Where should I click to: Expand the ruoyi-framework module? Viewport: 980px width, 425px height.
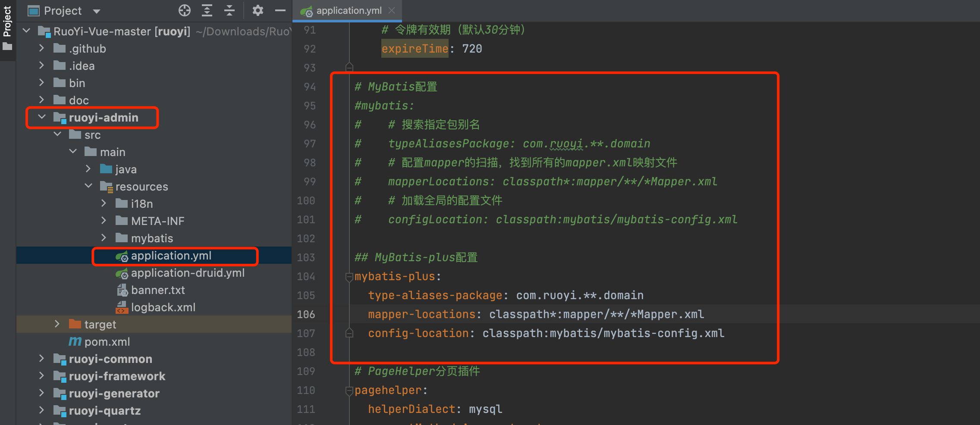pyautogui.click(x=42, y=376)
